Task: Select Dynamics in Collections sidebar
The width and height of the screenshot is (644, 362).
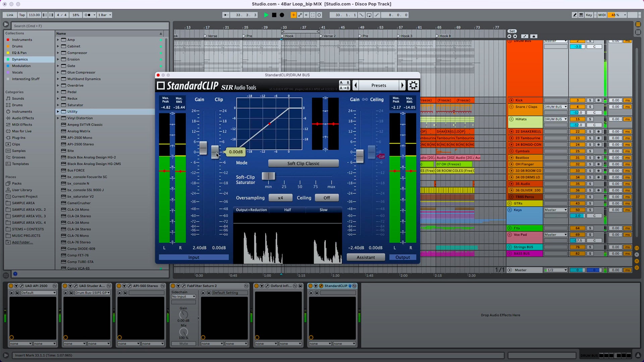Action: pos(20,59)
